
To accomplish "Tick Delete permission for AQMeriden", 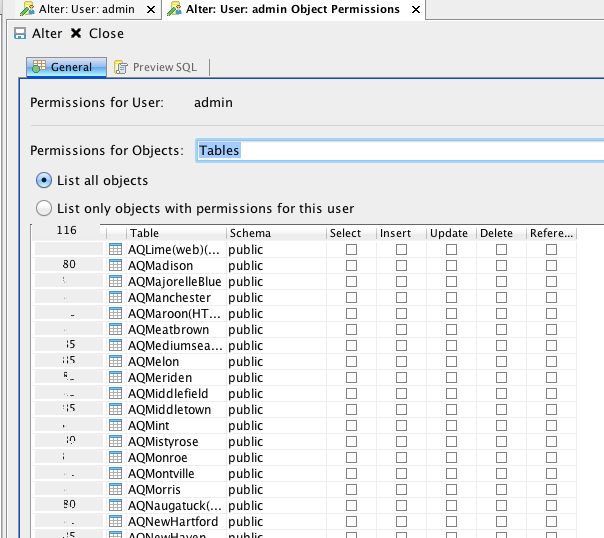I will 501,378.
